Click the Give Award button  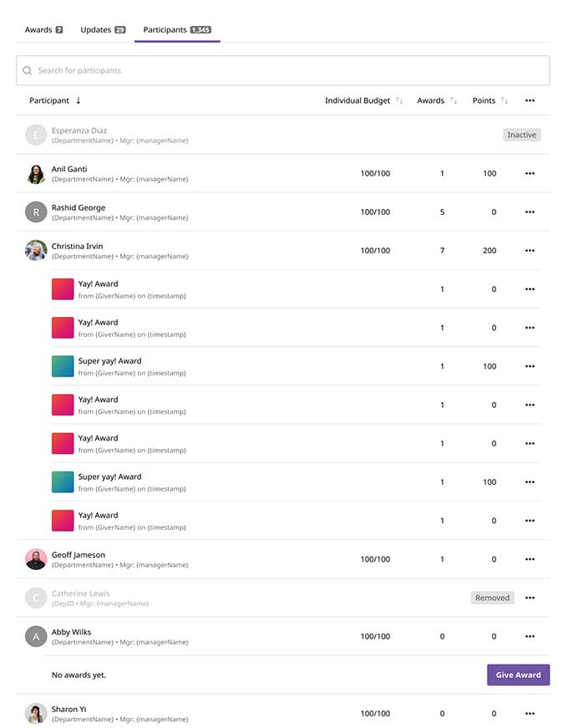518,675
